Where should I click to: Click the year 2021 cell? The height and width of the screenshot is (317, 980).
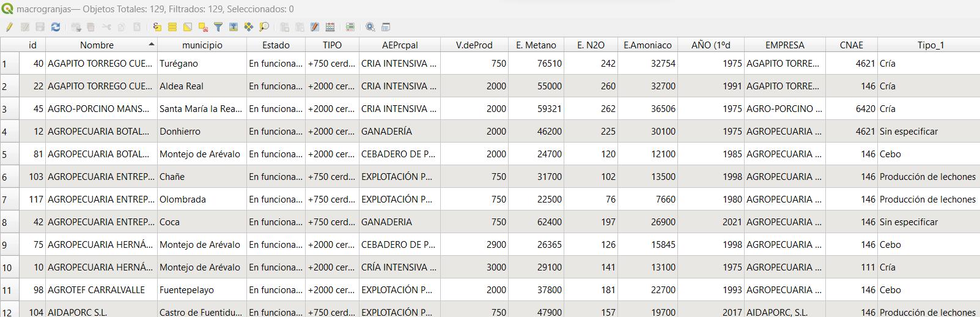coord(711,222)
